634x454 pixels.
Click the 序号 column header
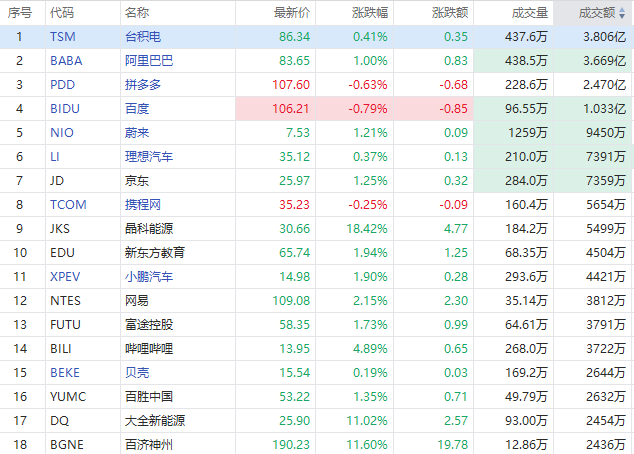[19, 13]
